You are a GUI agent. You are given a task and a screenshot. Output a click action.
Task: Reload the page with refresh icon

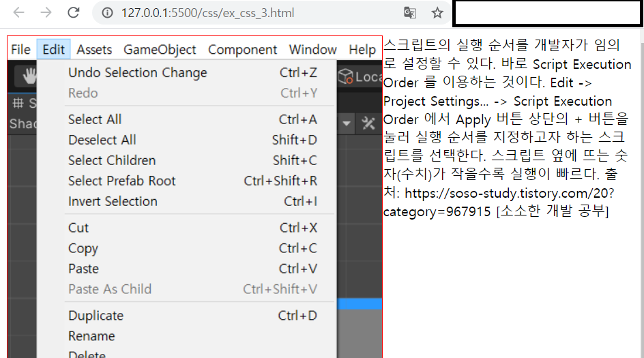click(x=74, y=13)
